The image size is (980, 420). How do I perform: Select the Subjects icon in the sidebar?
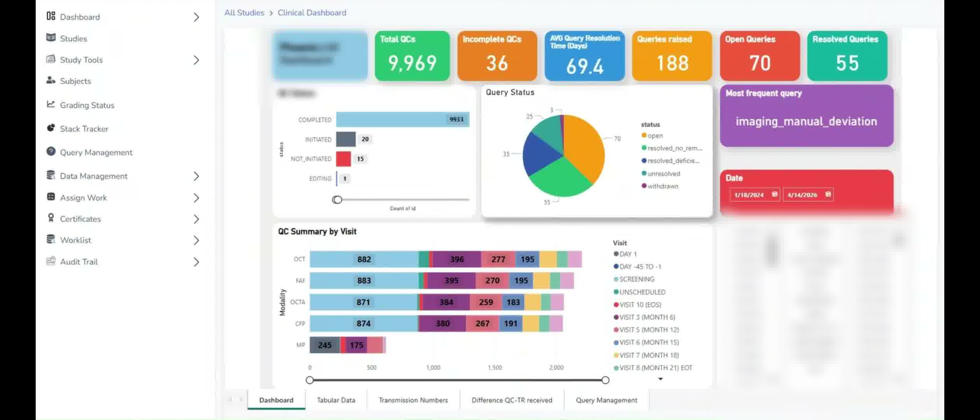coord(51,80)
